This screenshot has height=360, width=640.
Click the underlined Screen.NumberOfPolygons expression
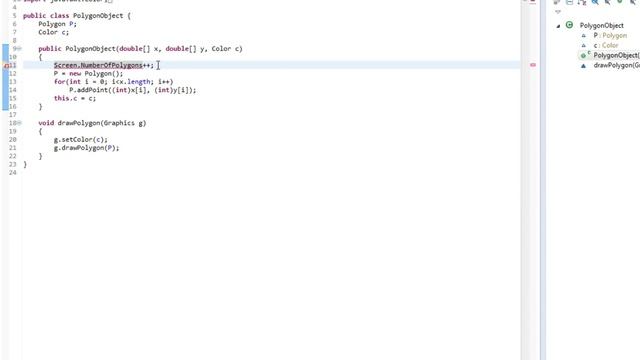[x=98, y=65]
